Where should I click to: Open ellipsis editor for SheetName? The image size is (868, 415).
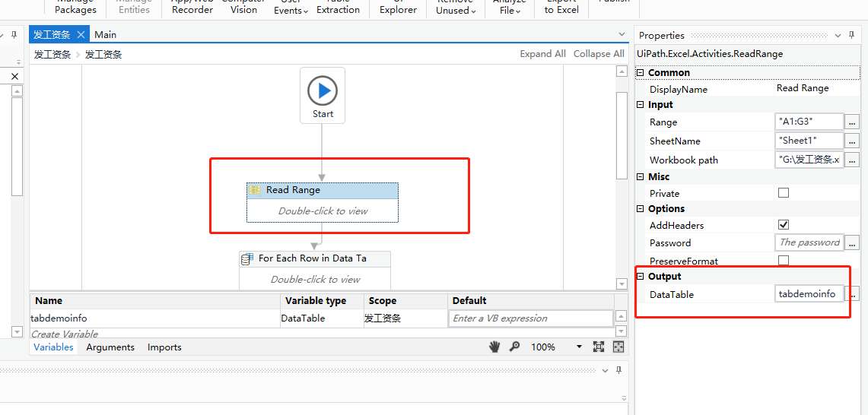[852, 141]
